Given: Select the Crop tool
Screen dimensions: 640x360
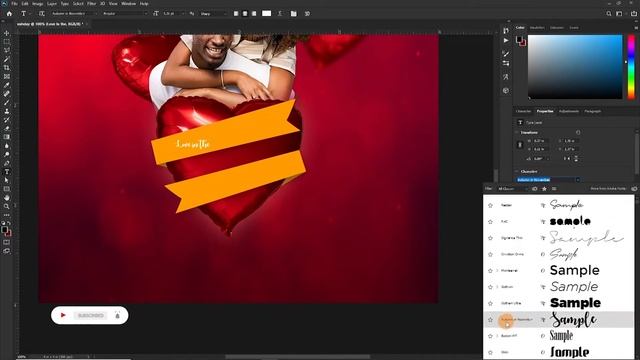Looking at the screenshot, I should click(x=7, y=68).
